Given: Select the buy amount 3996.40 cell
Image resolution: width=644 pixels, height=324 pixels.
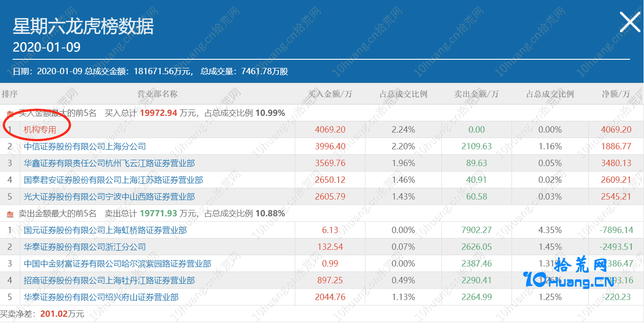Looking at the screenshot, I should coord(330,147).
